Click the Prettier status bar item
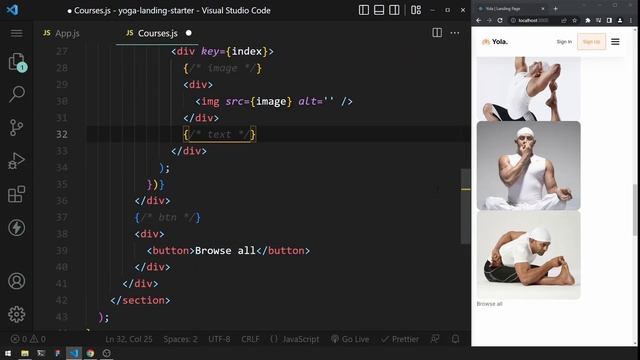Viewport: 640px width, 360px height. (x=400, y=339)
